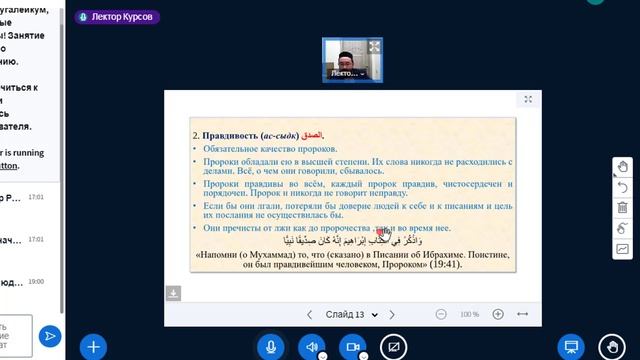Click the share screen button

coord(393,347)
